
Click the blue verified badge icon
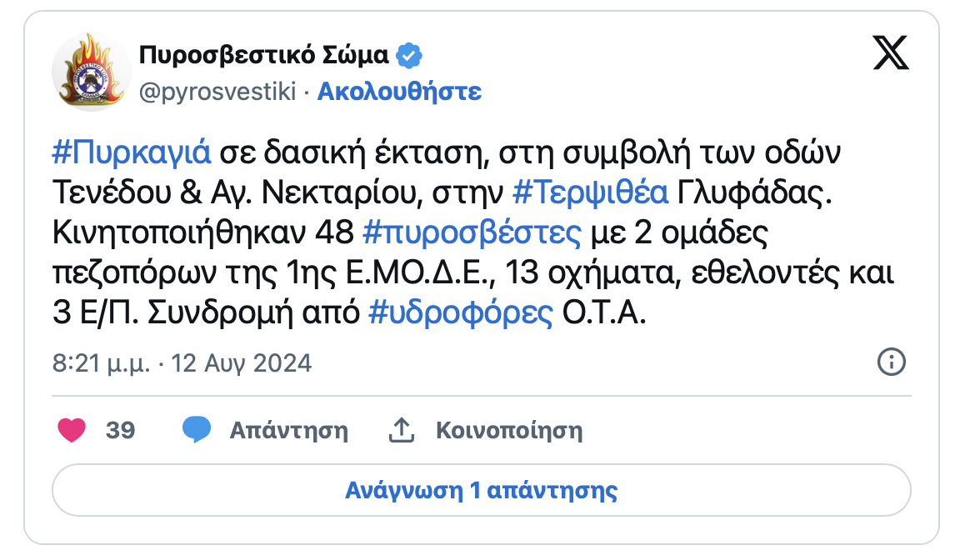point(408,56)
